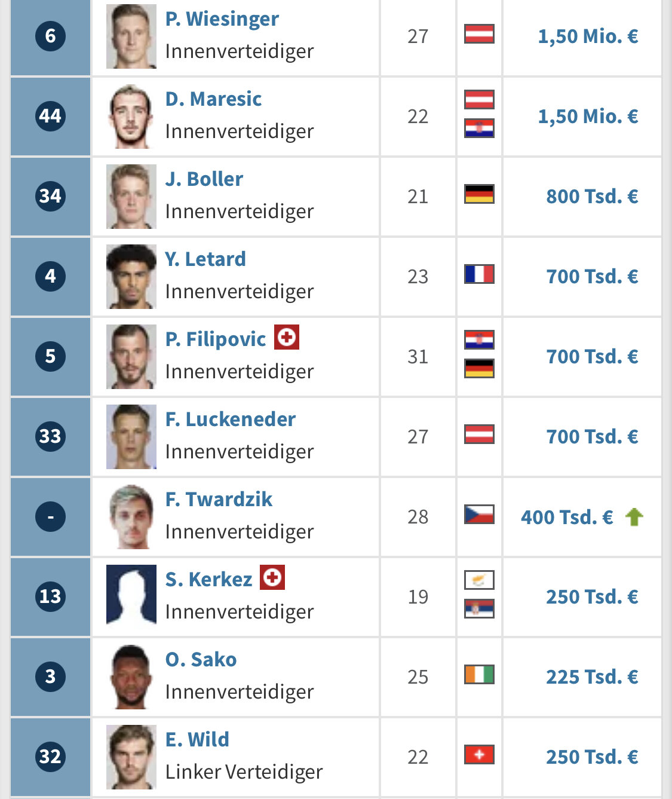Click the Ivory Coast flag for O. Sako

click(479, 675)
